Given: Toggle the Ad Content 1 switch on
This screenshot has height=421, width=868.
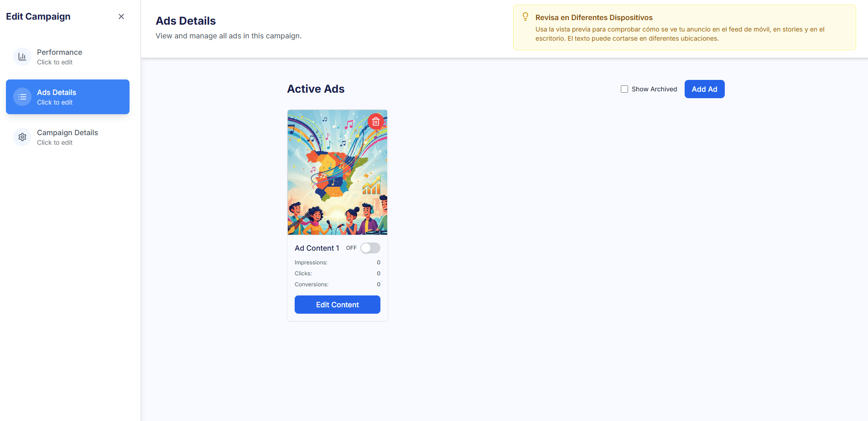Looking at the screenshot, I should pos(370,248).
